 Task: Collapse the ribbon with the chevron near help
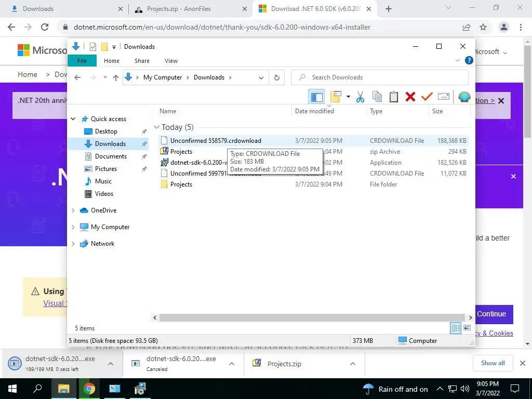coord(457,60)
